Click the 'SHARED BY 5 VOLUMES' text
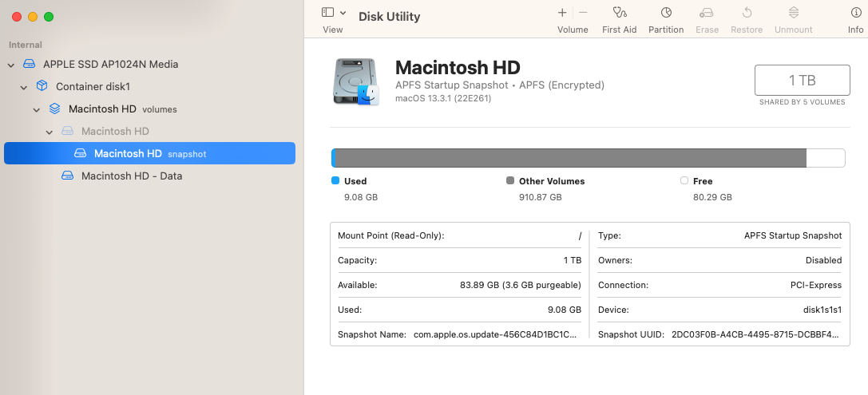 (803, 102)
